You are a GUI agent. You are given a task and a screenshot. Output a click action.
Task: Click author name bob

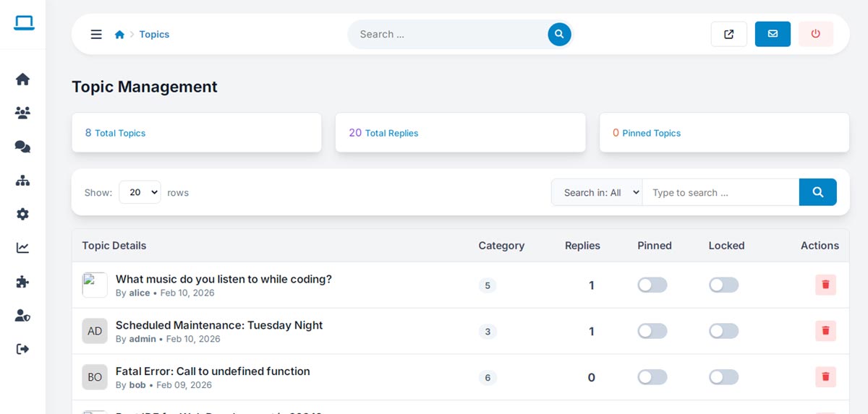[137, 385]
